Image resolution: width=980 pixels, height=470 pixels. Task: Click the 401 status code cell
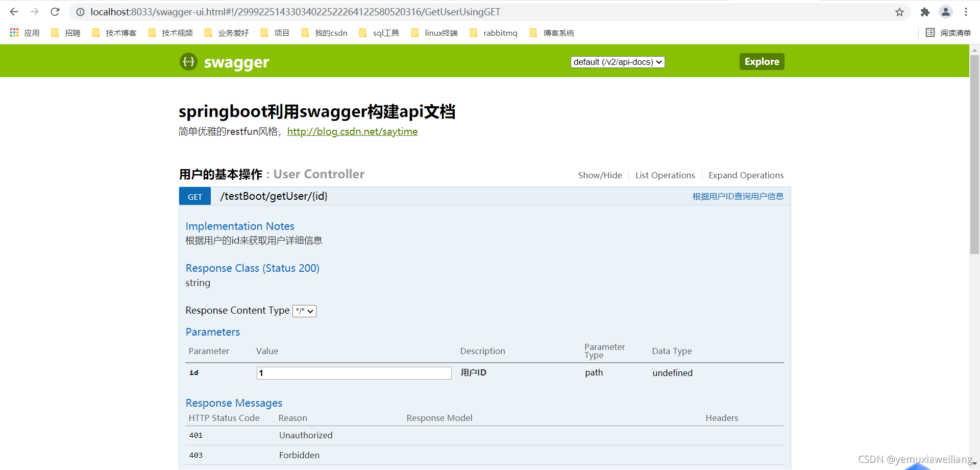point(196,435)
